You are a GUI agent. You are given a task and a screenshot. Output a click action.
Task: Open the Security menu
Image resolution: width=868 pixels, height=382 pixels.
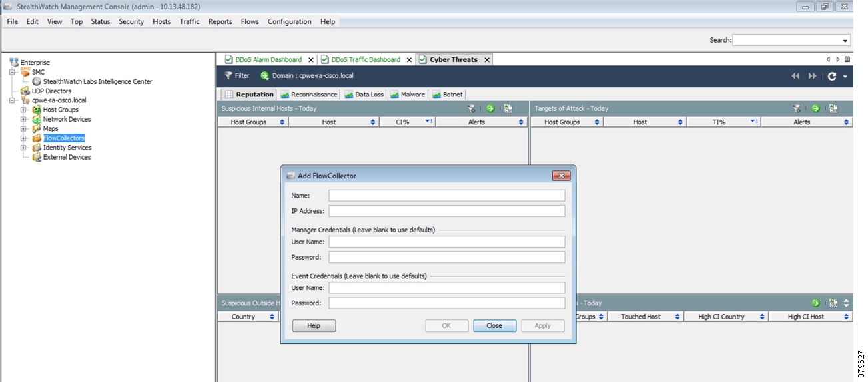tap(131, 21)
